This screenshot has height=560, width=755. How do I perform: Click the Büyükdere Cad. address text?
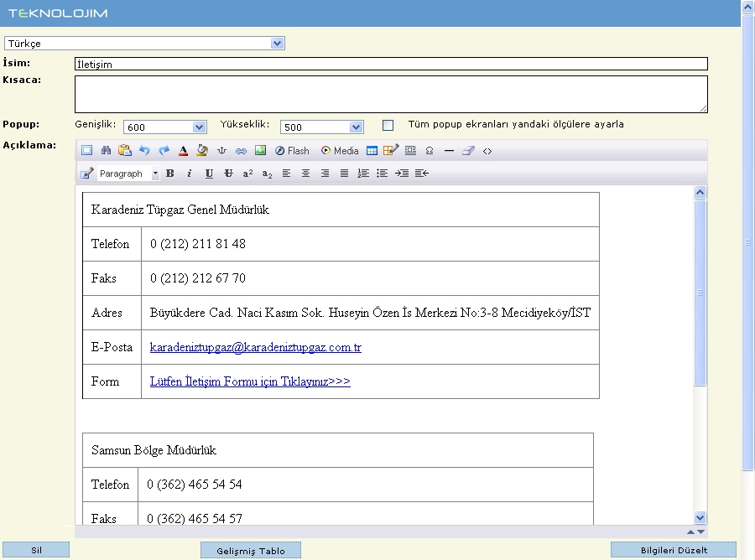[370, 313]
